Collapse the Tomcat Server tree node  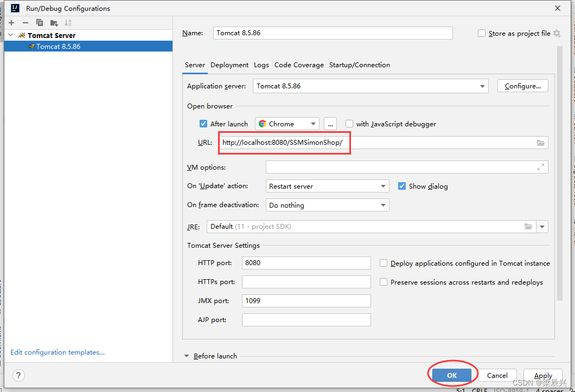point(11,35)
